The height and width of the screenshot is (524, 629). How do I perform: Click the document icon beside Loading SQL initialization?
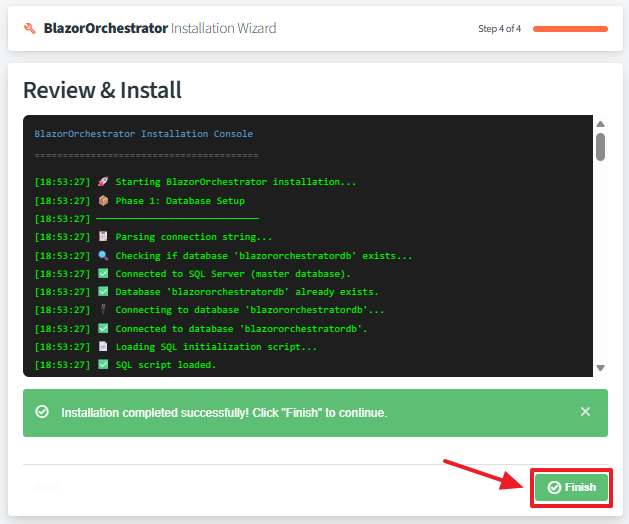pos(102,346)
